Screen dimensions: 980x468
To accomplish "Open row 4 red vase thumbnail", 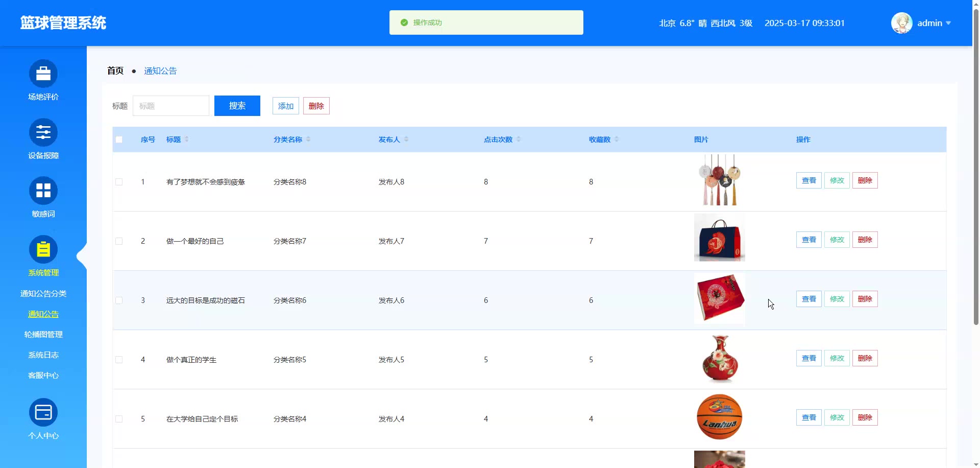I will pyautogui.click(x=720, y=359).
